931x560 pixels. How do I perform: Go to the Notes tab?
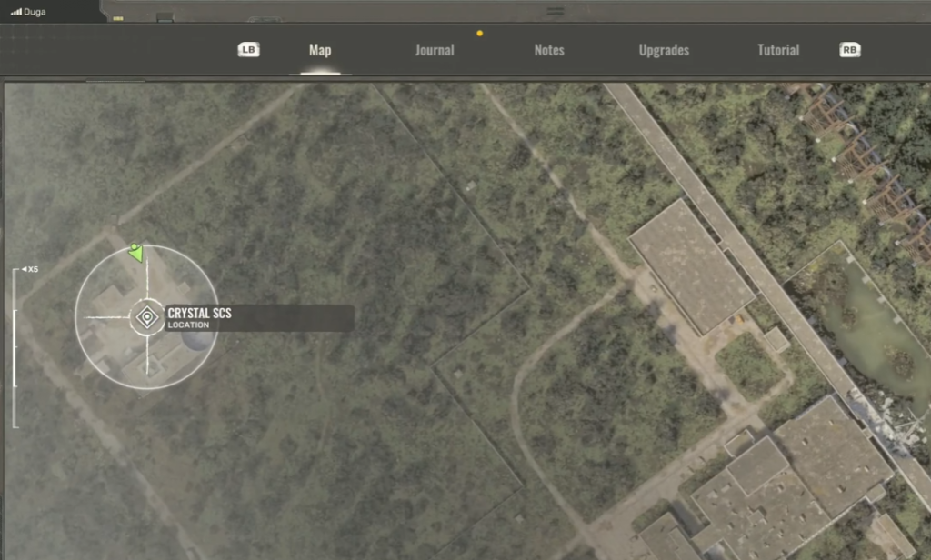pyautogui.click(x=549, y=51)
